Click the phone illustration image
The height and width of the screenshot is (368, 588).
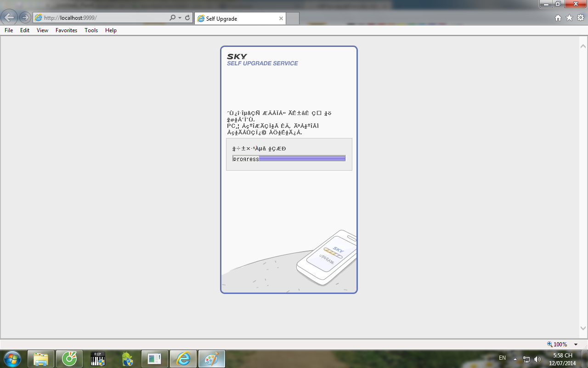[x=327, y=257]
